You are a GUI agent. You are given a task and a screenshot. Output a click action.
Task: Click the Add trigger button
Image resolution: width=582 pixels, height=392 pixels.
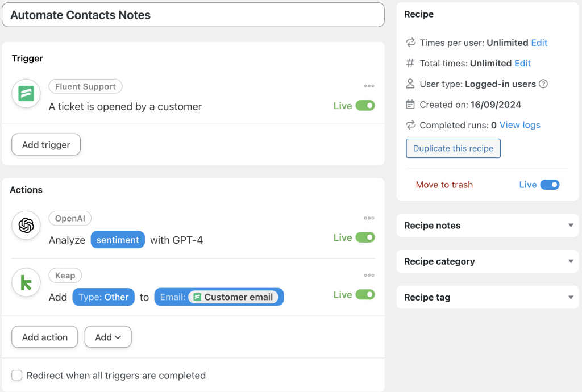point(46,145)
